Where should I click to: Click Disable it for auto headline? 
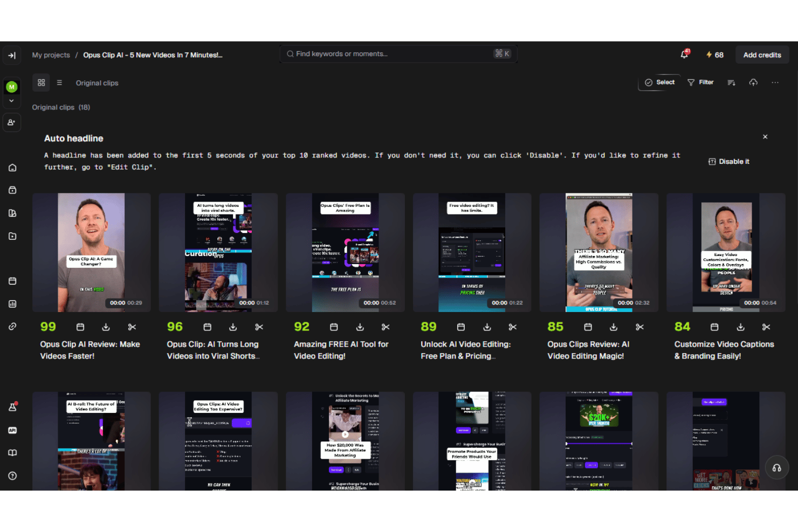point(728,162)
